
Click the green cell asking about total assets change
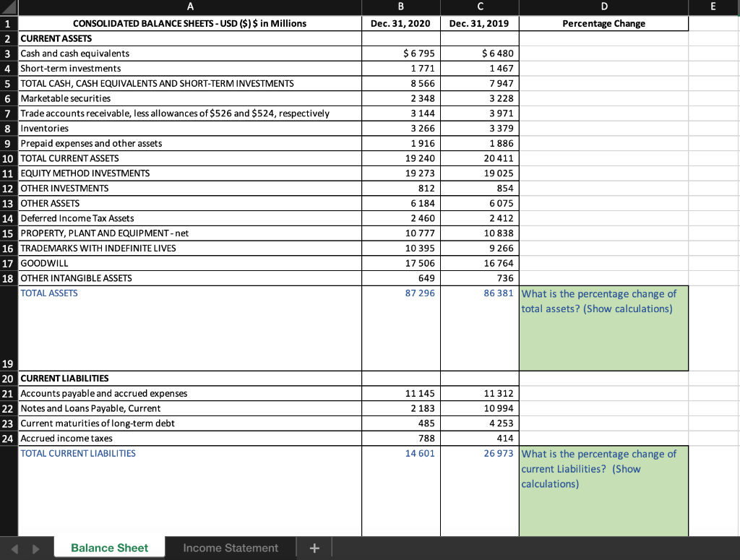click(603, 327)
